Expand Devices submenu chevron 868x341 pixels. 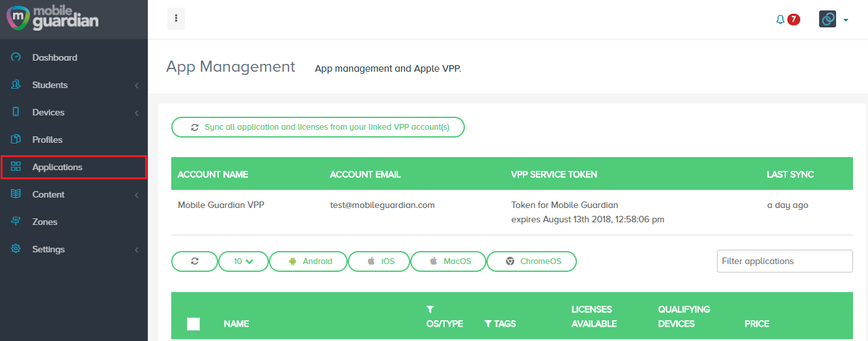pyautogui.click(x=137, y=113)
